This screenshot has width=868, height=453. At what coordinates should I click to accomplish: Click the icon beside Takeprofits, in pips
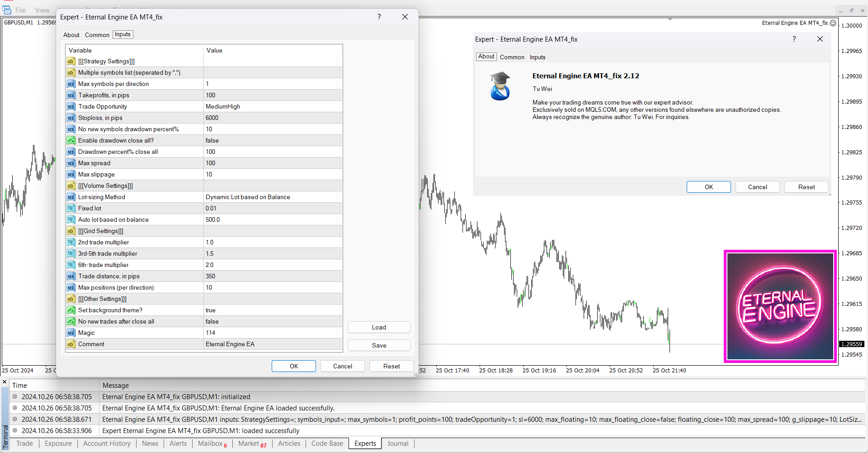coord(71,95)
